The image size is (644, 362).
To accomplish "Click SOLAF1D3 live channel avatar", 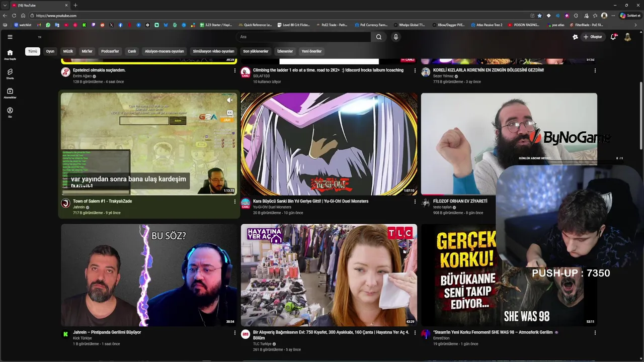I will [x=246, y=72].
